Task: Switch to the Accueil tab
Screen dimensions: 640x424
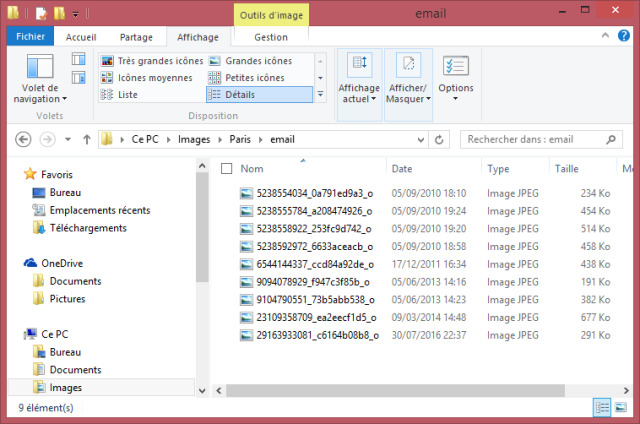Action: (x=81, y=37)
